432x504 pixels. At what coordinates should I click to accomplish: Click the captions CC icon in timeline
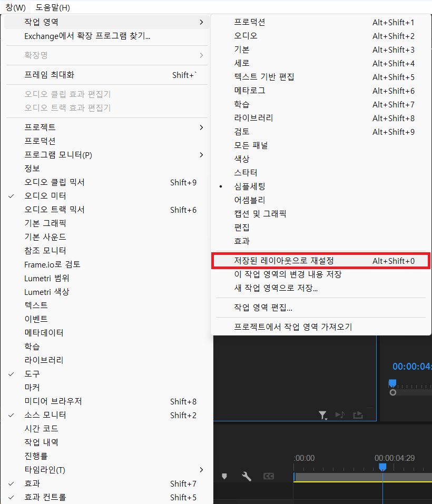tap(269, 476)
